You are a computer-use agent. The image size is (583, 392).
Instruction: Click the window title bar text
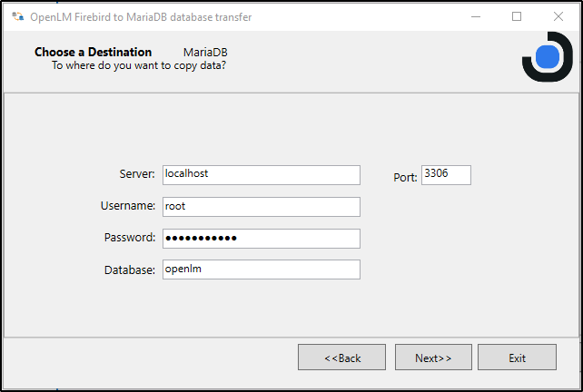(x=142, y=16)
